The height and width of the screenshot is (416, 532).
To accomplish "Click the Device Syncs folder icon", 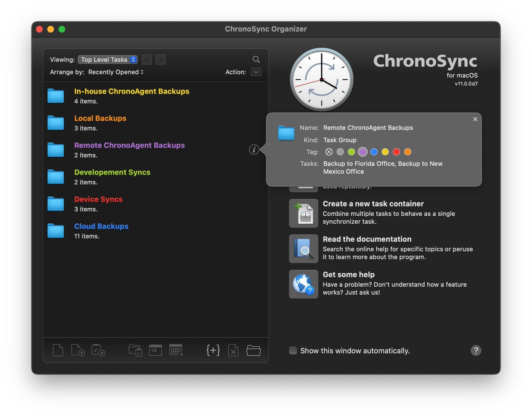I will (x=56, y=204).
